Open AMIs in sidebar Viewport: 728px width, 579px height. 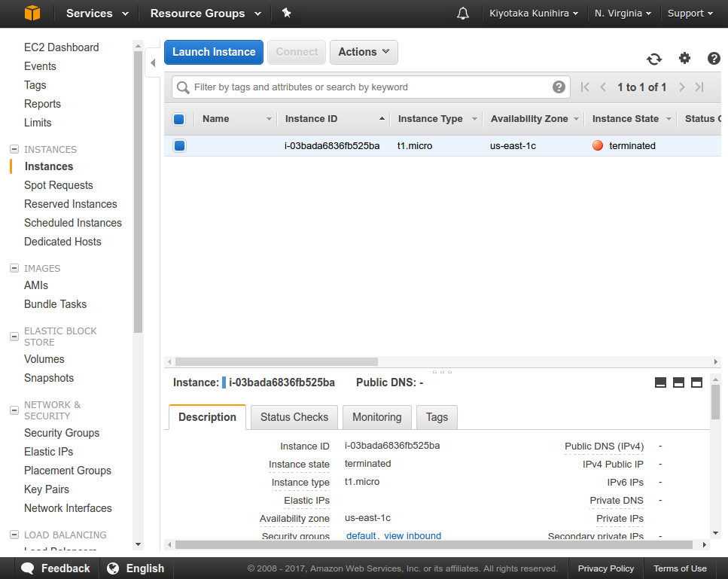click(x=35, y=285)
